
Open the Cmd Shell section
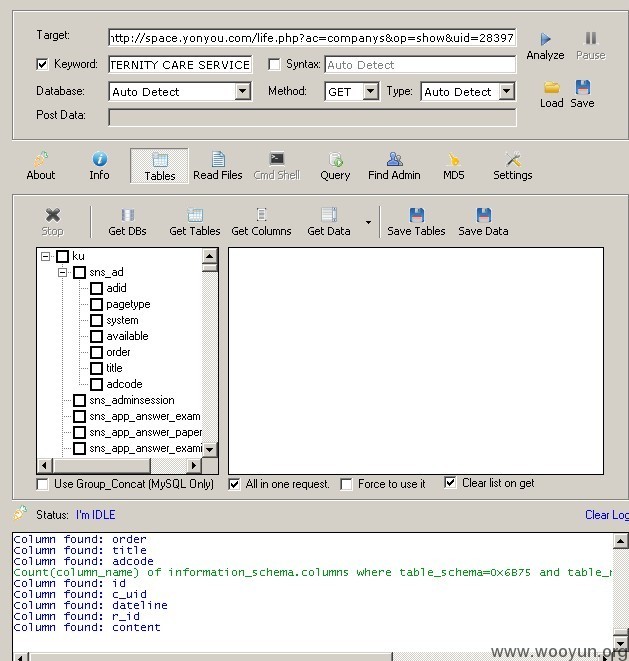pyautogui.click(x=277, y=166)
